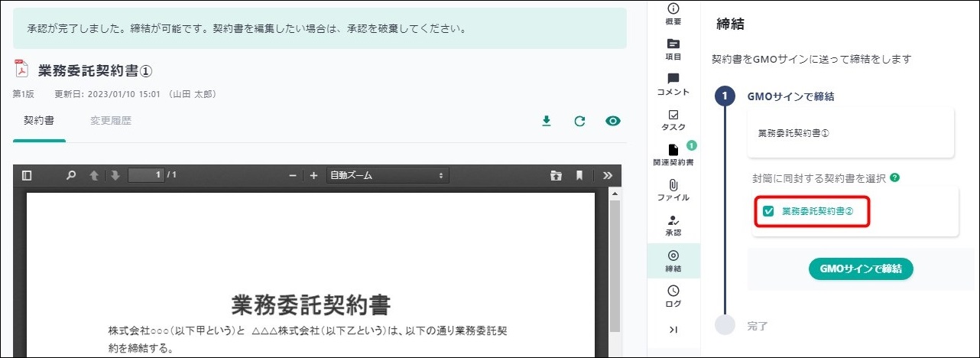Click the PDF page number field
Image resolution: width=980 pixels, height=358 pixels.
[x=145, y=175]
